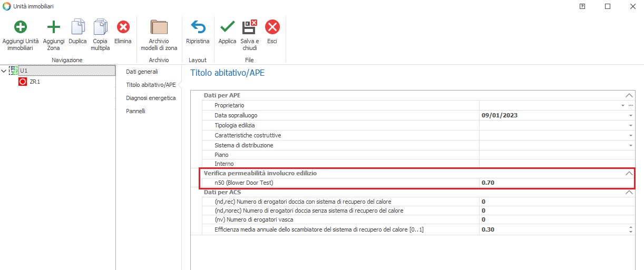Open the Data sopralluogo date dropdown
Image resolution: width=644 pixels, height=270 pixels.
[630, 115]
